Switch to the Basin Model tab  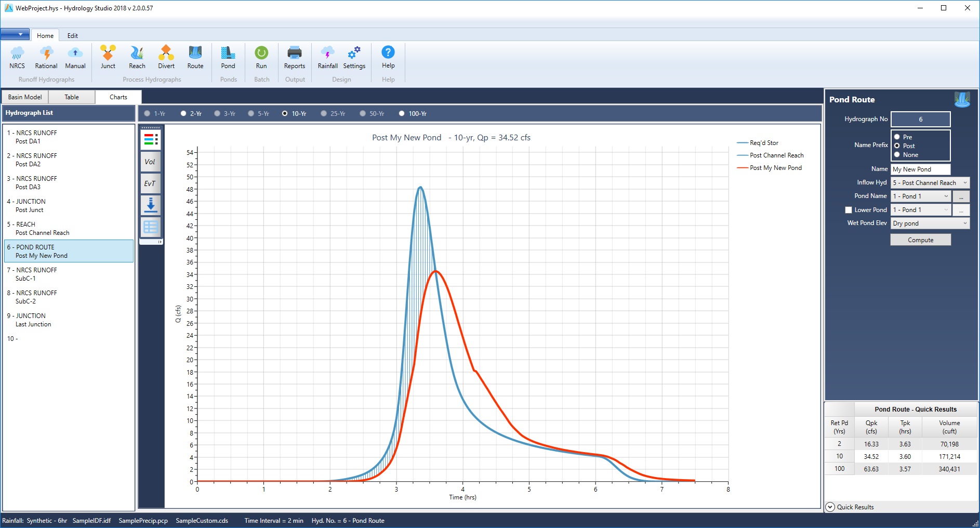24,97
